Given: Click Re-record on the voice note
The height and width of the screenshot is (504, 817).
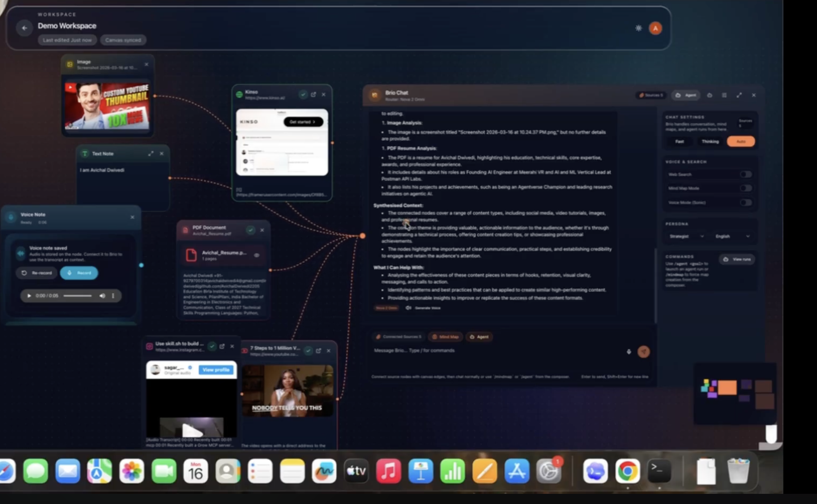Looking at the screenshot, I should (x=37, y=273).
